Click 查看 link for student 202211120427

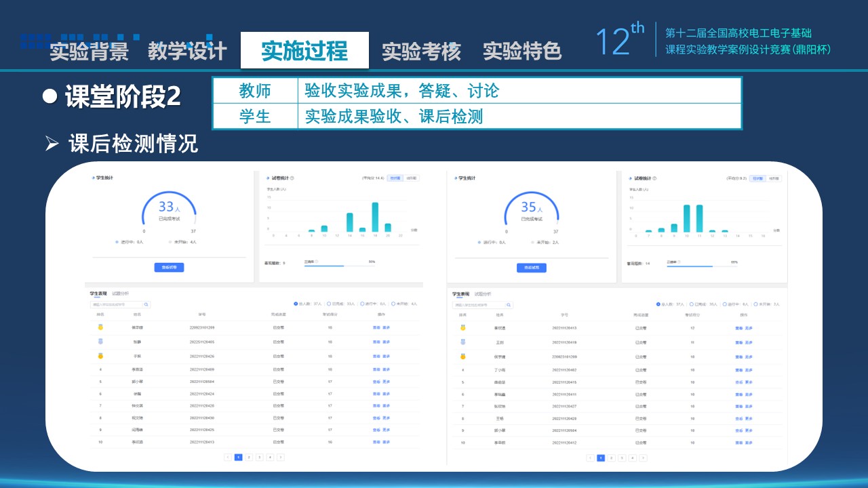738,407
